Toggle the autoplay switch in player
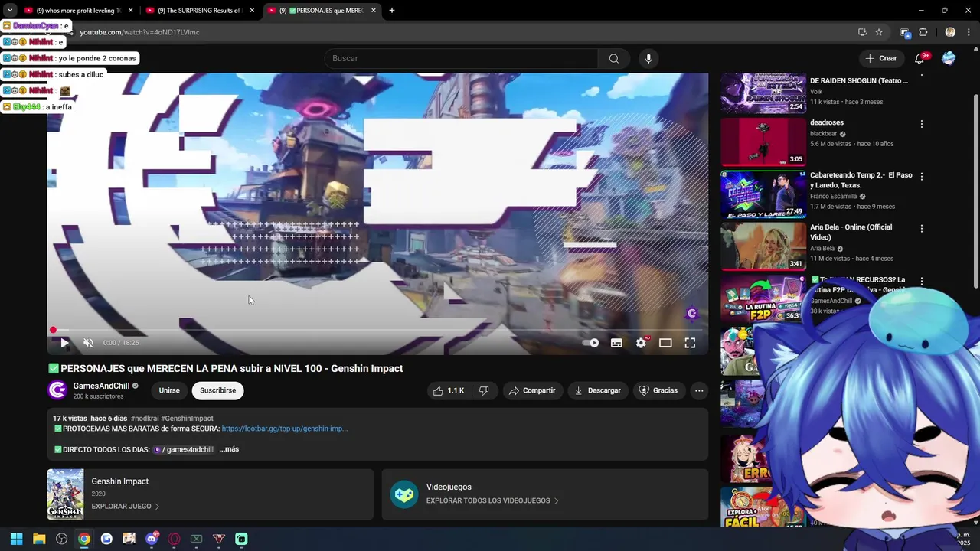This screenshot has width=980, height=551. click(x=591, y=343)
